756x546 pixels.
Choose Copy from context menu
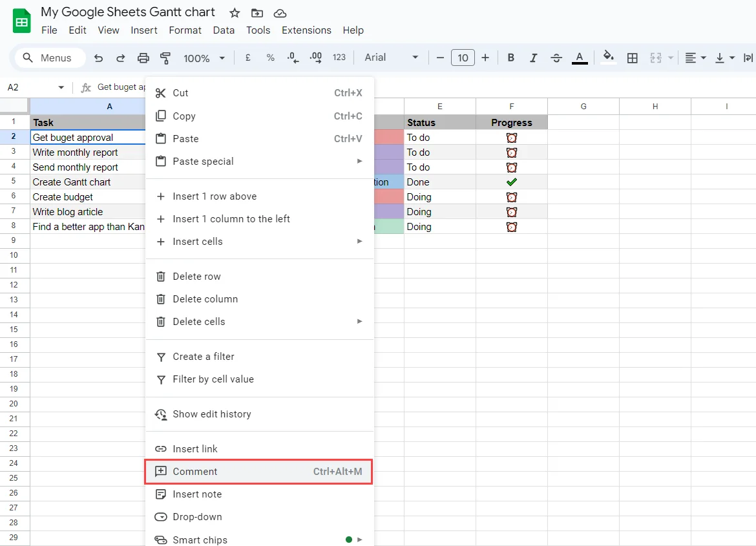(259, 116)
